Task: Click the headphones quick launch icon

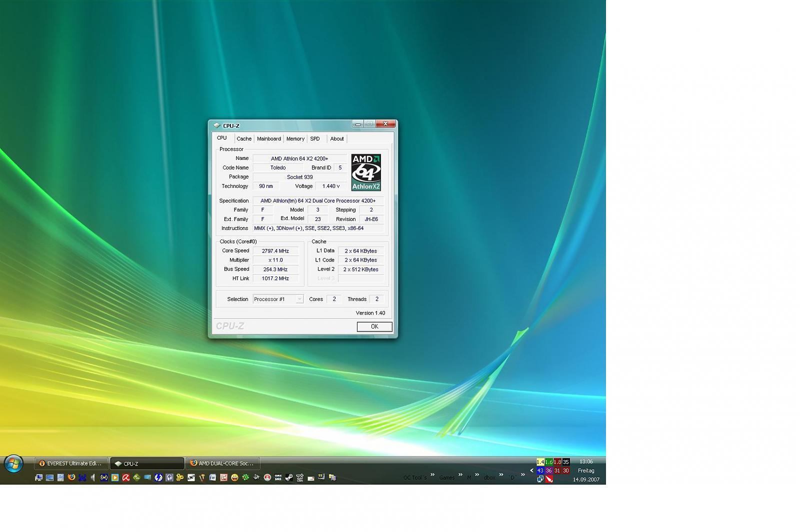Action: [169, 477]
